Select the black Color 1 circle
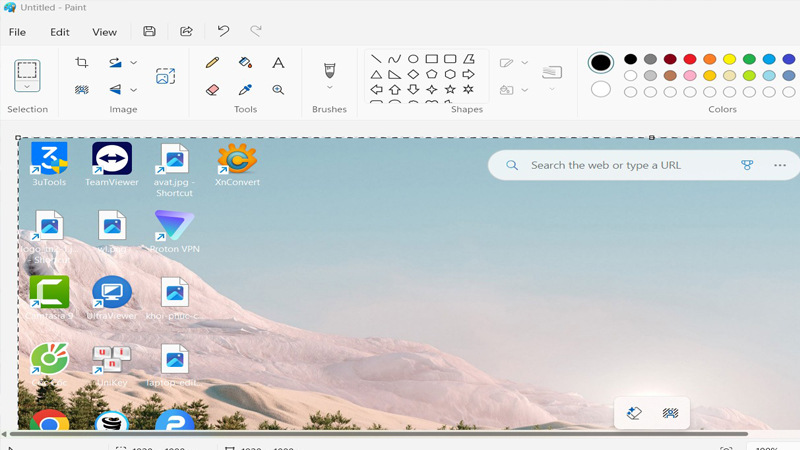Screen dimensions: 800x450 point(600,63)
